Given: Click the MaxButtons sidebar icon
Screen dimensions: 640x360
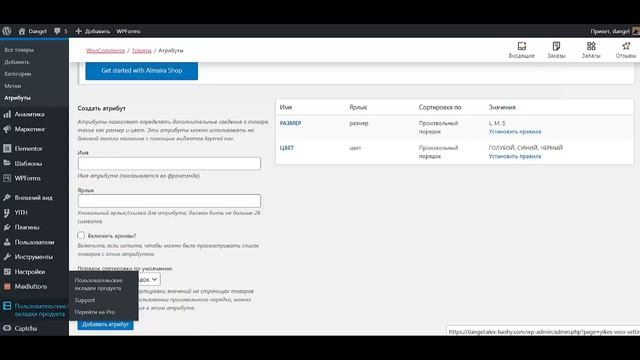Looking at the screenshot, I should pos(7,286).
